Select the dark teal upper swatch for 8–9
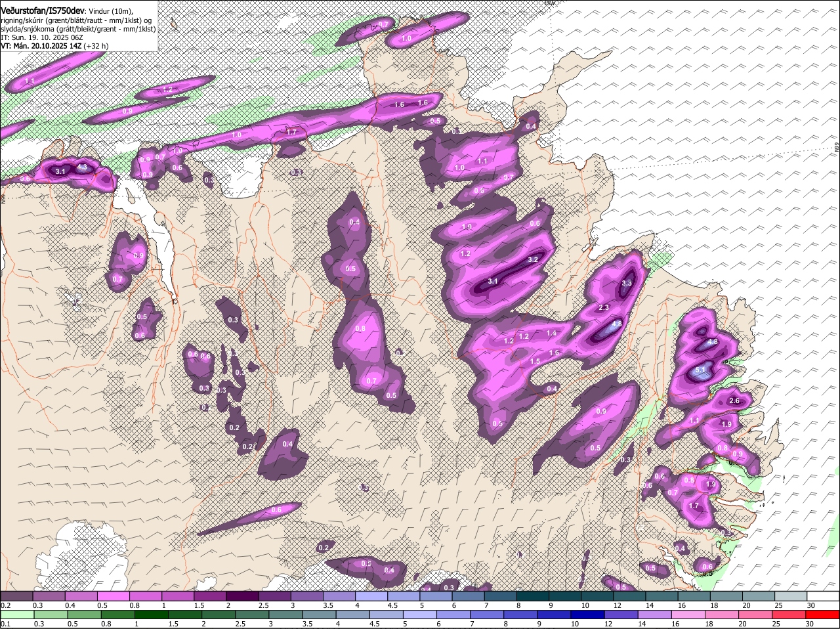 coord(533,596)
